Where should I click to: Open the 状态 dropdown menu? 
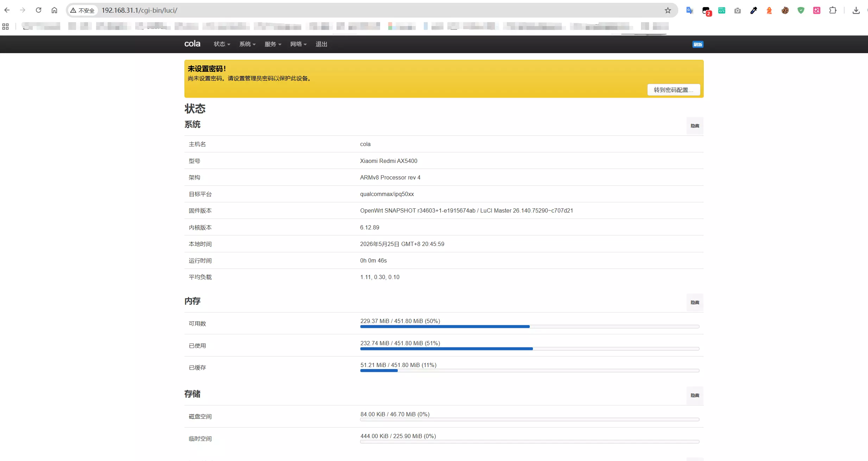pos(222,44)
